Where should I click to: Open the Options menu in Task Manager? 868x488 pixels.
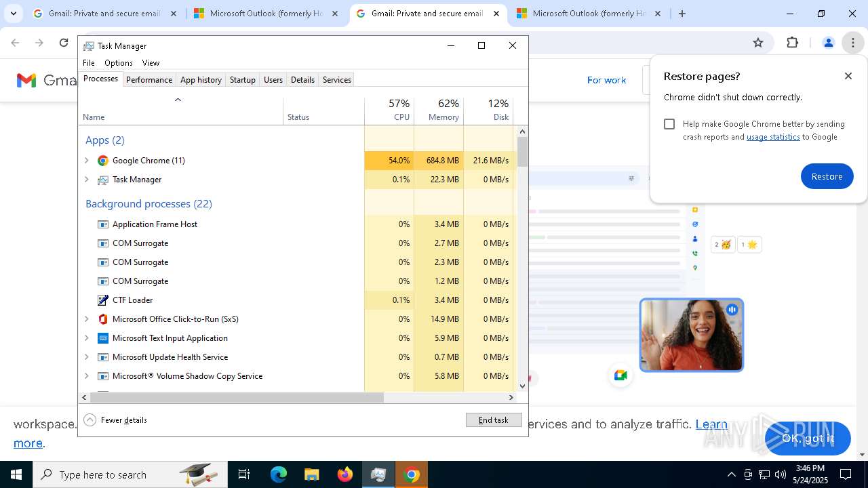(119, 63)
